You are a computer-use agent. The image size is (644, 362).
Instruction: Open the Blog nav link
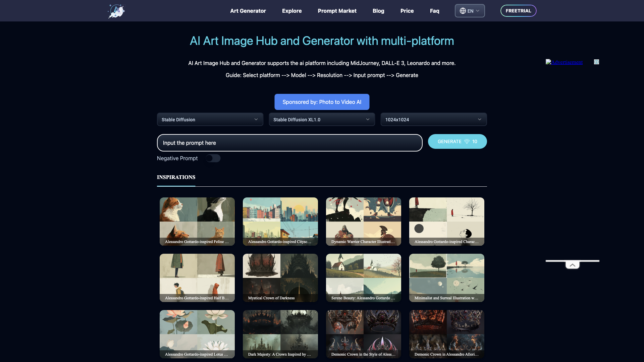coord(378,11)
